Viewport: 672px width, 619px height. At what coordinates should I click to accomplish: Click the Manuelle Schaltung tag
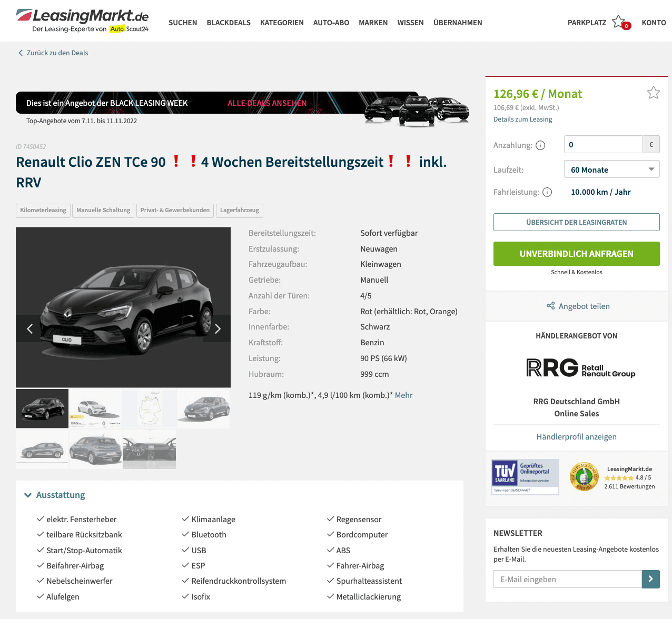click(103, 211)
